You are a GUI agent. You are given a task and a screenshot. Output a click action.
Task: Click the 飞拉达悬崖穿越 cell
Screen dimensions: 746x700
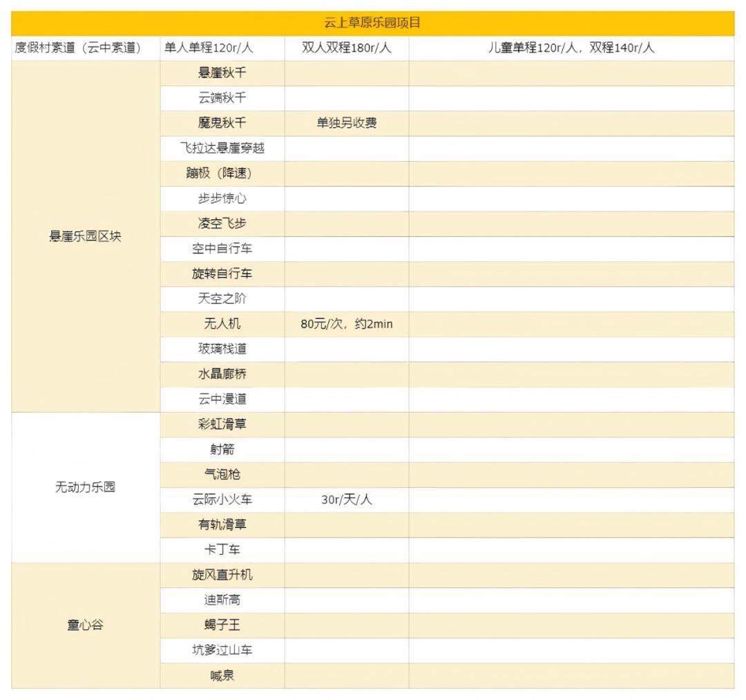point(222,148)
